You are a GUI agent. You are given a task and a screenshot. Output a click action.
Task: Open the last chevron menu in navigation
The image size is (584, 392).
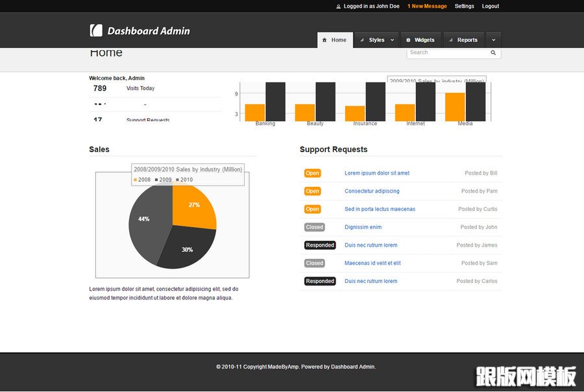coord(493,40)
